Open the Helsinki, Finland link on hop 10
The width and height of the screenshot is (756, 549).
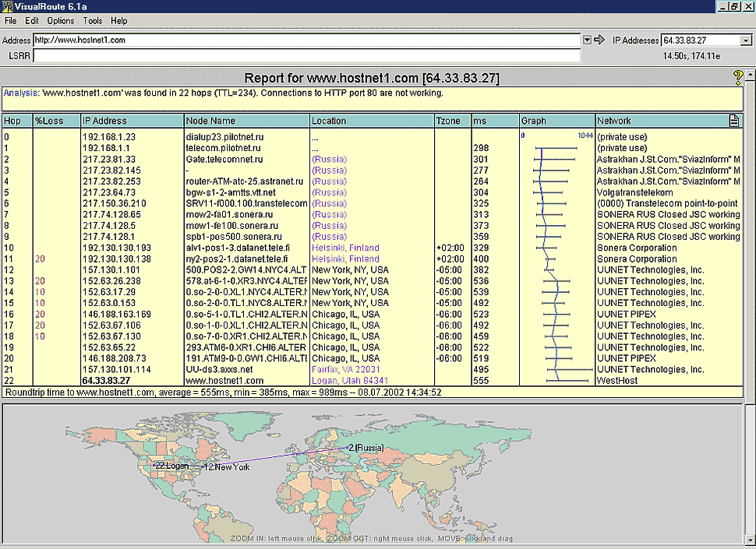coord(346,248)
